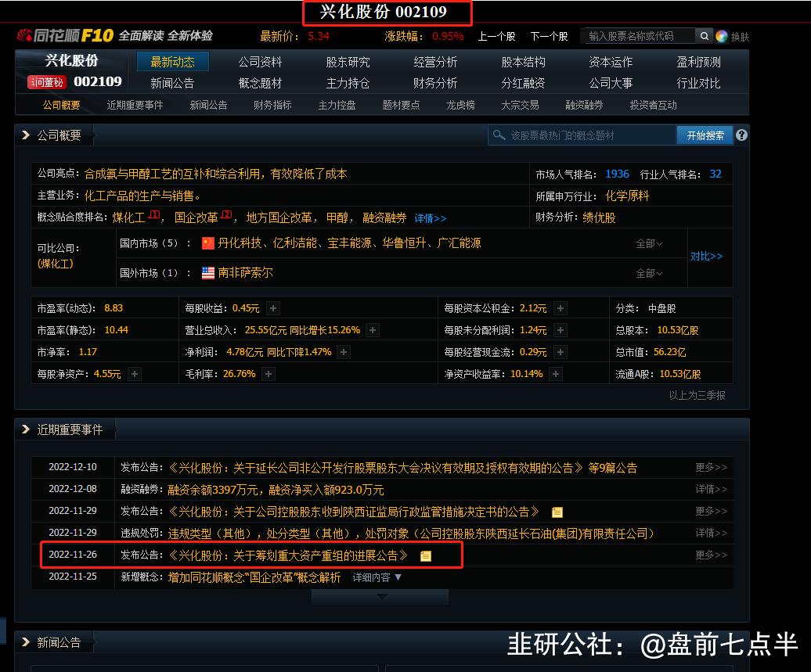
Task: Switch to the 股东研究 tab
Action: coord(348,62)
